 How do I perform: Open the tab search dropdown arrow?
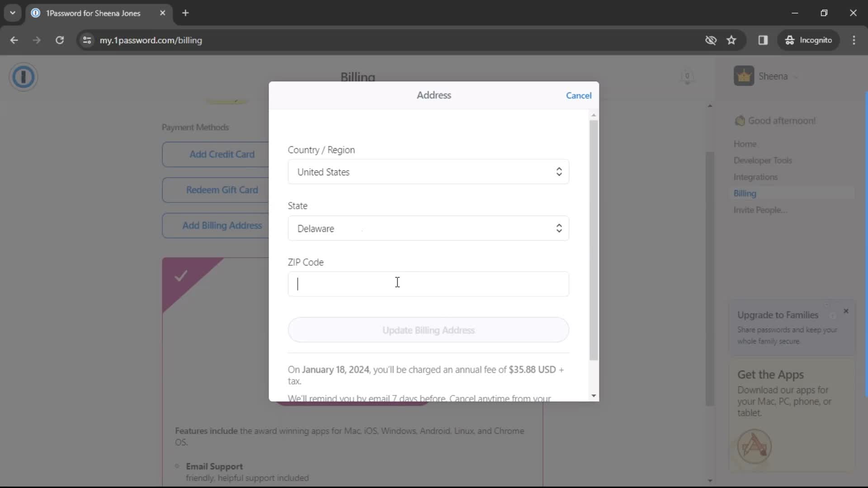[x=13, y=13]
